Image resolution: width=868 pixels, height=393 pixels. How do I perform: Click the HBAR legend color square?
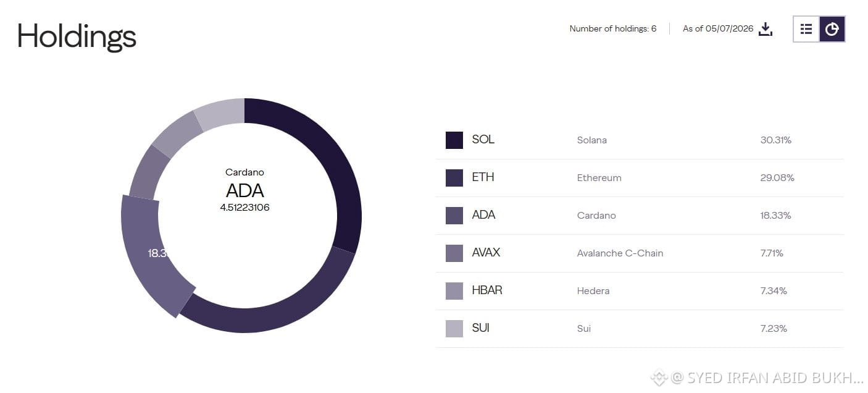pyautogui.click(x=454, y=291)
